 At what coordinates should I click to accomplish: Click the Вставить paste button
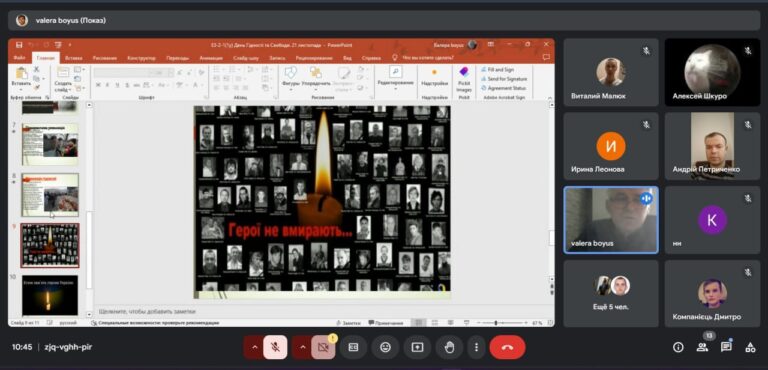[x=21, y=78]
